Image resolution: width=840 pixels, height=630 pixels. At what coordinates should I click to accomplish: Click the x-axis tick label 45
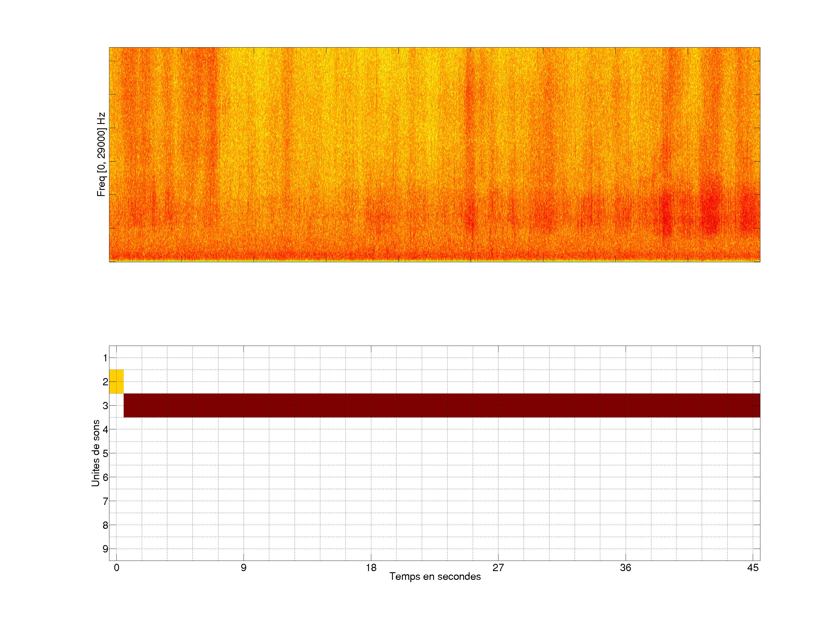(753, 568)
